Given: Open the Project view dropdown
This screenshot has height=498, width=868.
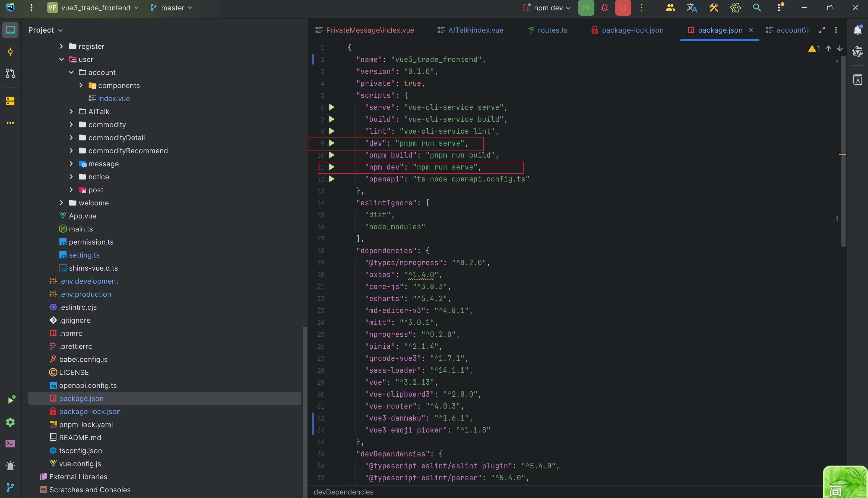Looking at the screenshot, I should click(45, 30).
